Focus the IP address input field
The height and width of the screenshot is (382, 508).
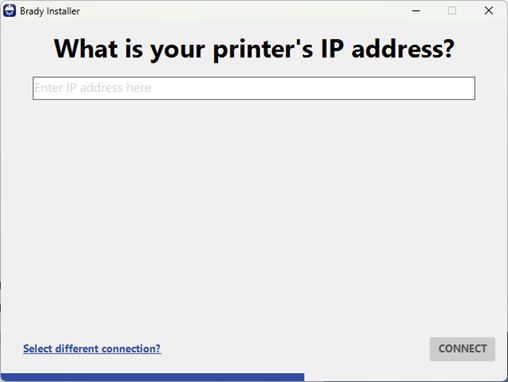click(254, 88)
